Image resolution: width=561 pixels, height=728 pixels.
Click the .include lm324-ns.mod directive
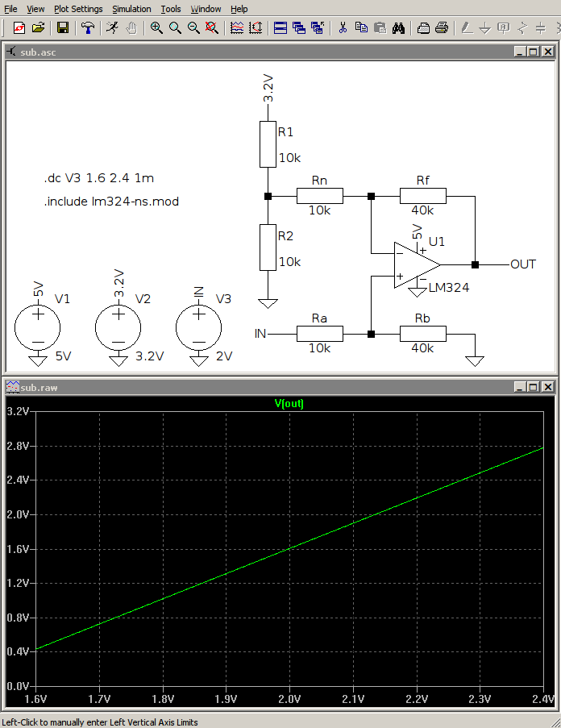[111, 202]
